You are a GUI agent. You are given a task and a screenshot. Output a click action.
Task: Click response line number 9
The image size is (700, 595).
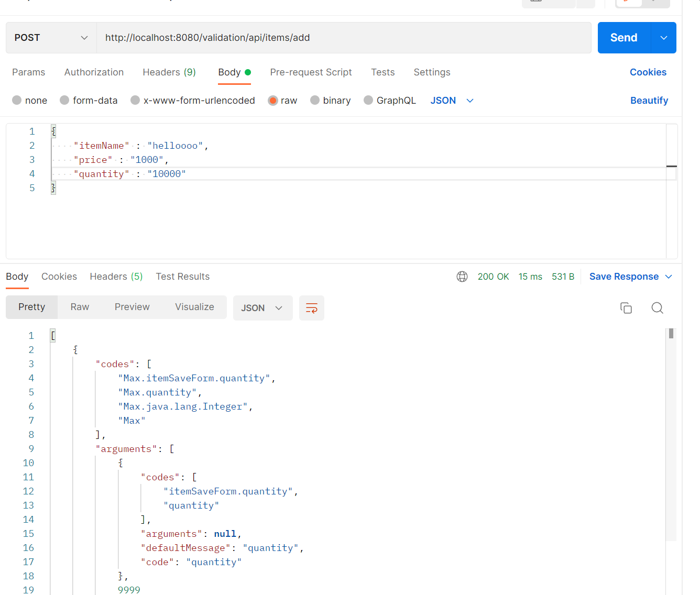[x=31, y=449]
